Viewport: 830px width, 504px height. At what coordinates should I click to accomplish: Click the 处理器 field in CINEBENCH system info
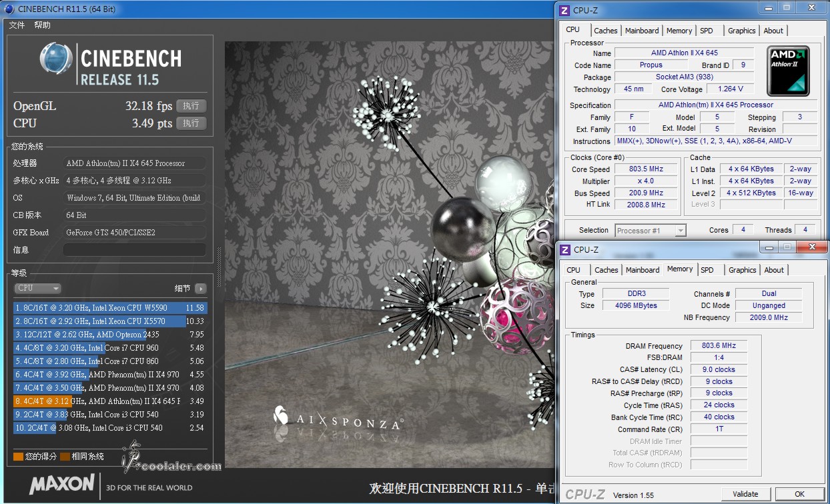tap(135, 163)
